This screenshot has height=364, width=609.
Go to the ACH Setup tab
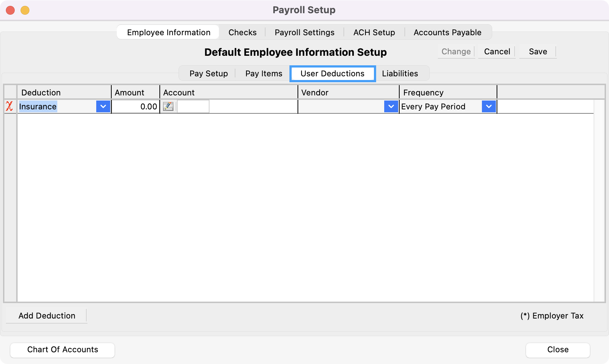374,32
